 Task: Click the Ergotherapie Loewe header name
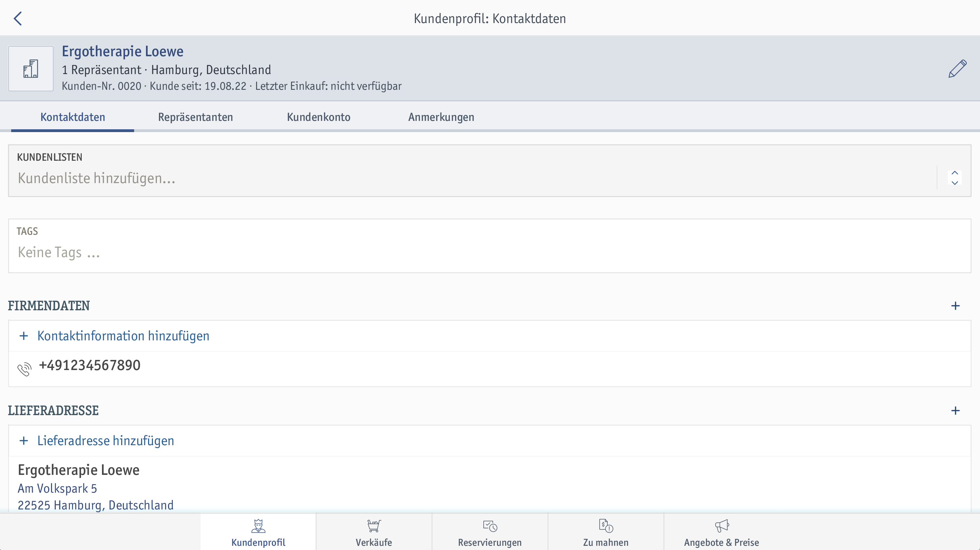coord(123,51)
